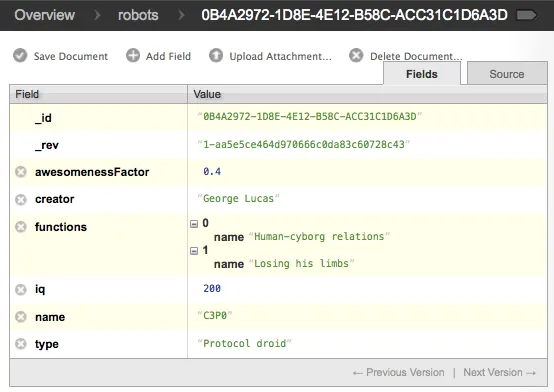Click the Value column header
Screen dimensions: 554x392
[367, 94]
